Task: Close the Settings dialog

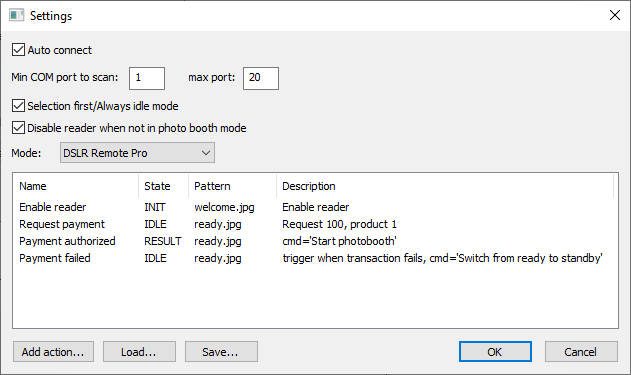Action: (615, 15)
